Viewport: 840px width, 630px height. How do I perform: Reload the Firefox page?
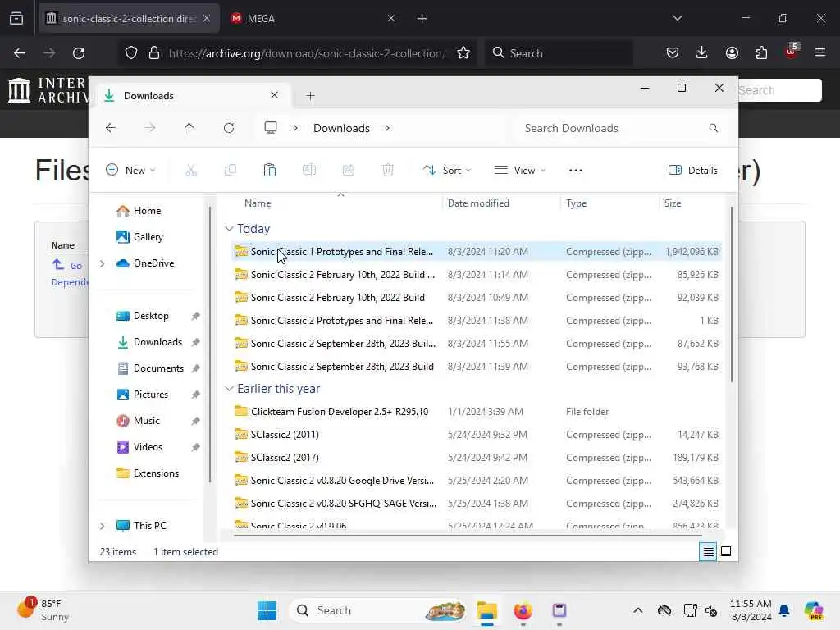[79, 53]
